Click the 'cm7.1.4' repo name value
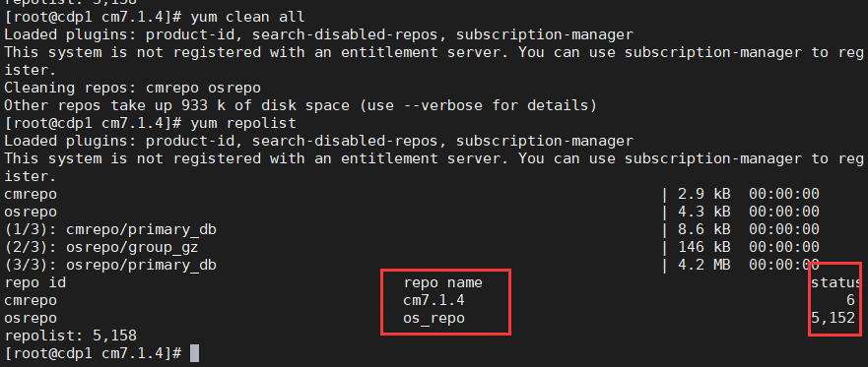This screenshot has width=868, height=367. coord(434,300)
